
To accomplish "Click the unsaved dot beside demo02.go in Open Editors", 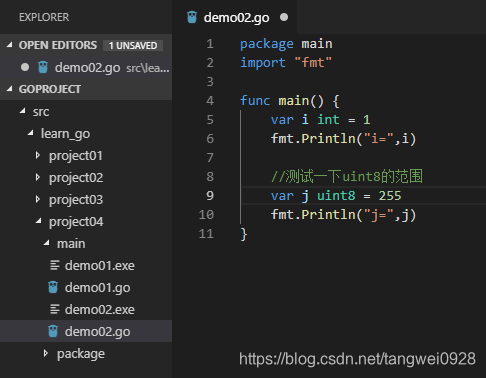I will point(25,67).
